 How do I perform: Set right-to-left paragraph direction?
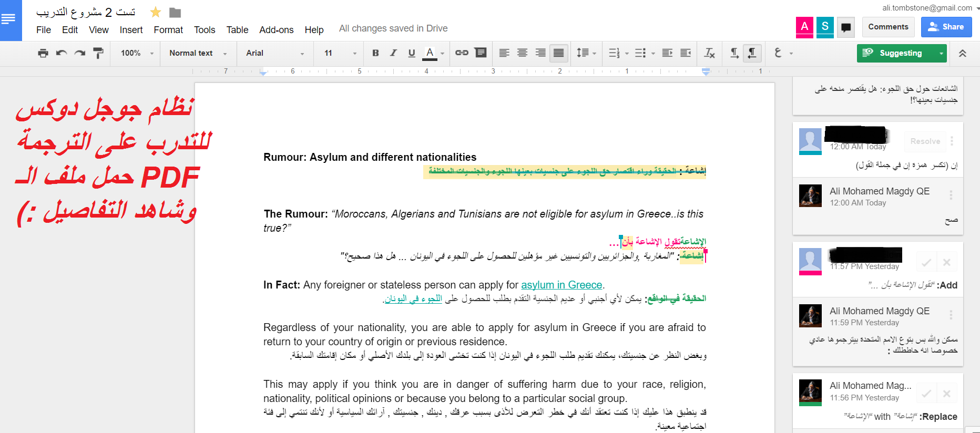pos(752,53)
